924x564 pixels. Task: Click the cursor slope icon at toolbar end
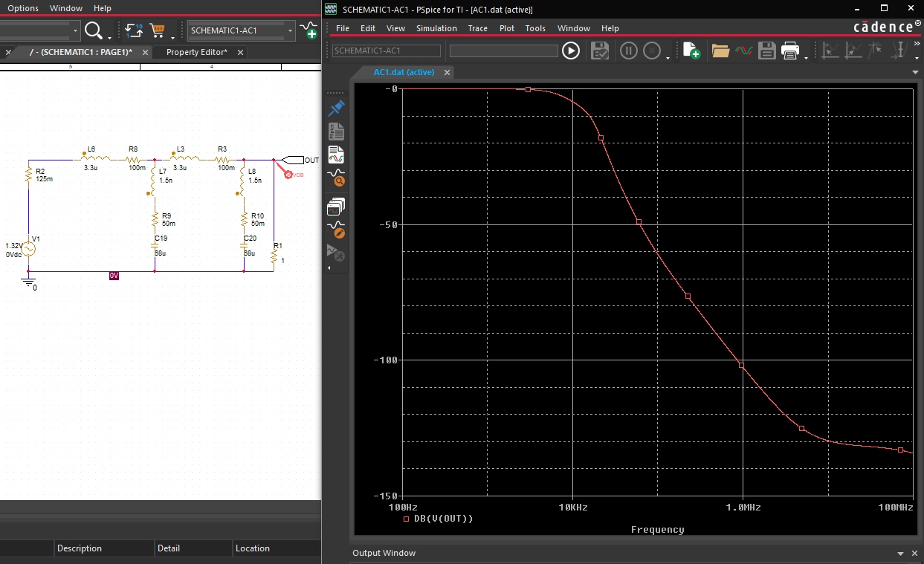click(900, 51)
